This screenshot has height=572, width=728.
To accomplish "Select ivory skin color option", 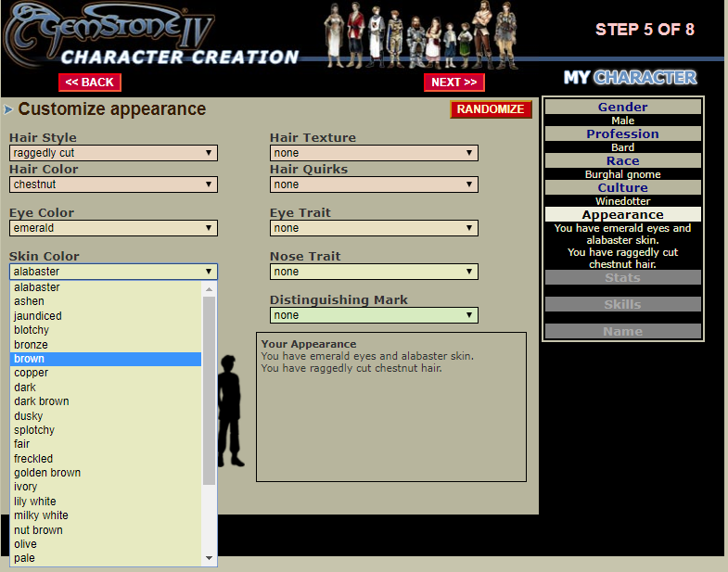I will tap(106, 487).
